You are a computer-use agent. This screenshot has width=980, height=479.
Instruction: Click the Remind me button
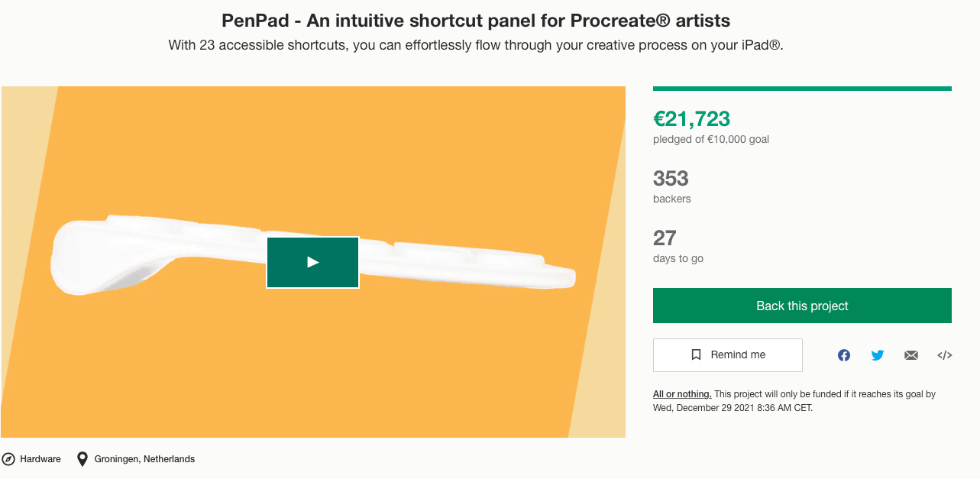(727, 355)
